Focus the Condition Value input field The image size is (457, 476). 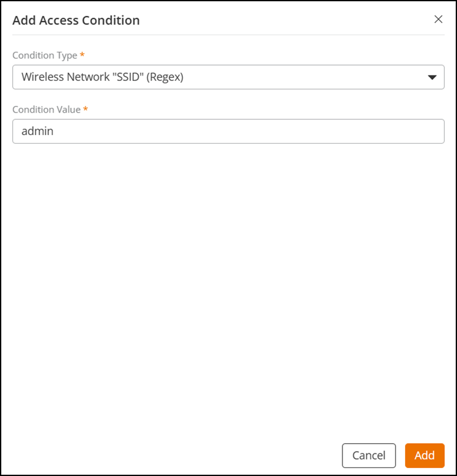228,131
